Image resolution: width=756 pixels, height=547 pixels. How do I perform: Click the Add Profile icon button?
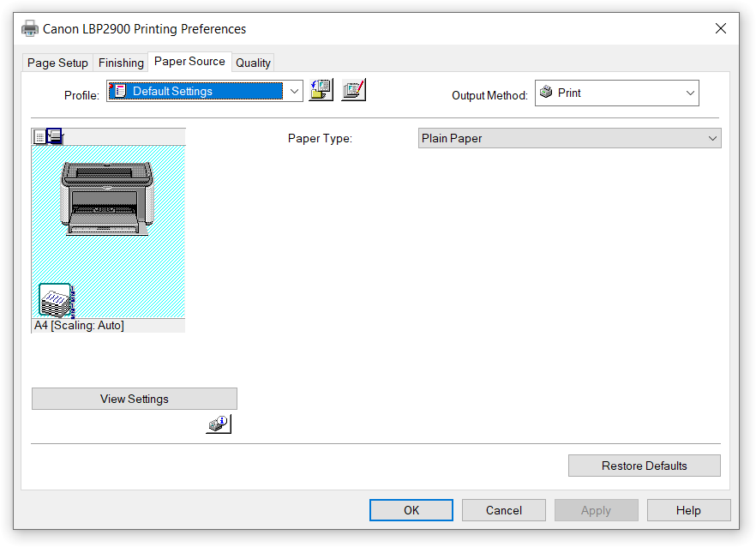point(321,90)
